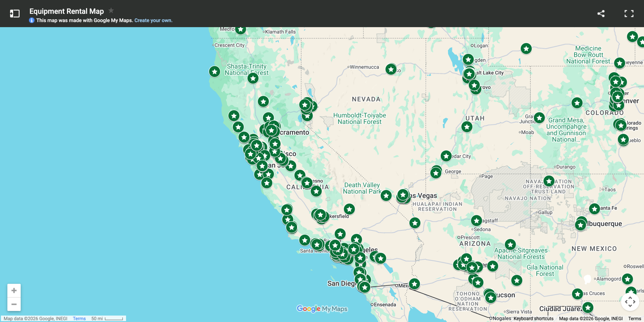644x322 pixels.
Task: Select the star marker at Santa Fe
Action: (594, 209)
